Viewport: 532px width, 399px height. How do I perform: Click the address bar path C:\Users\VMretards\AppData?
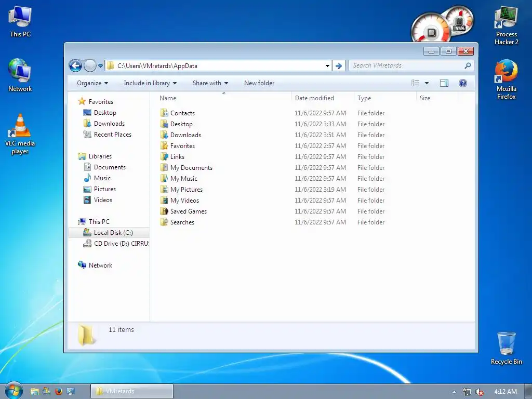tap(157, 66)
